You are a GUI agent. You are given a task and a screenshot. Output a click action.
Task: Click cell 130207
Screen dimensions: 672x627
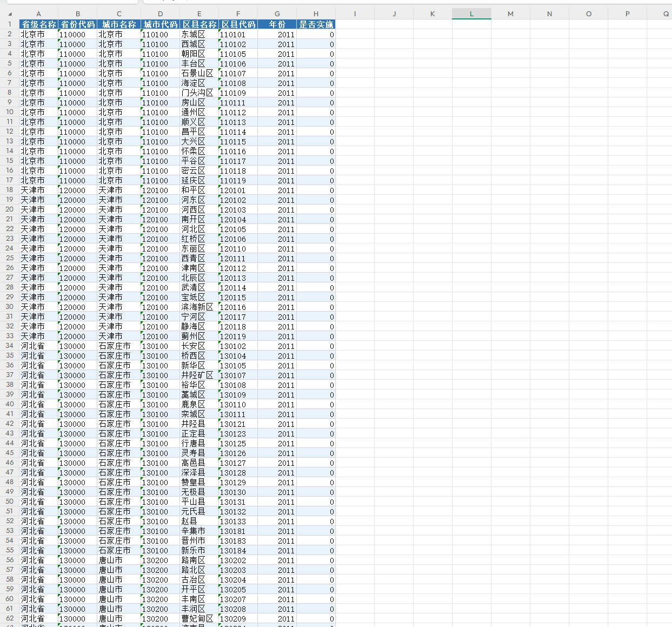238,599
